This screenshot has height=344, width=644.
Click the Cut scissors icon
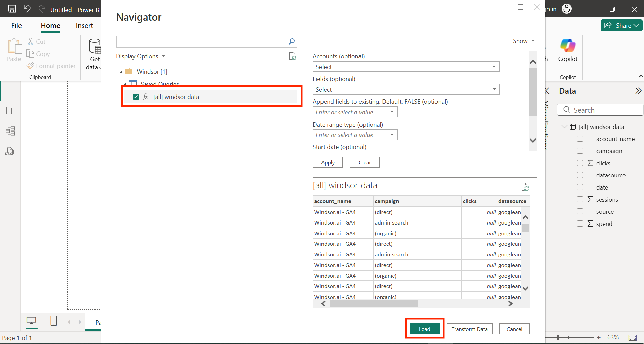[x=31, y=42]
